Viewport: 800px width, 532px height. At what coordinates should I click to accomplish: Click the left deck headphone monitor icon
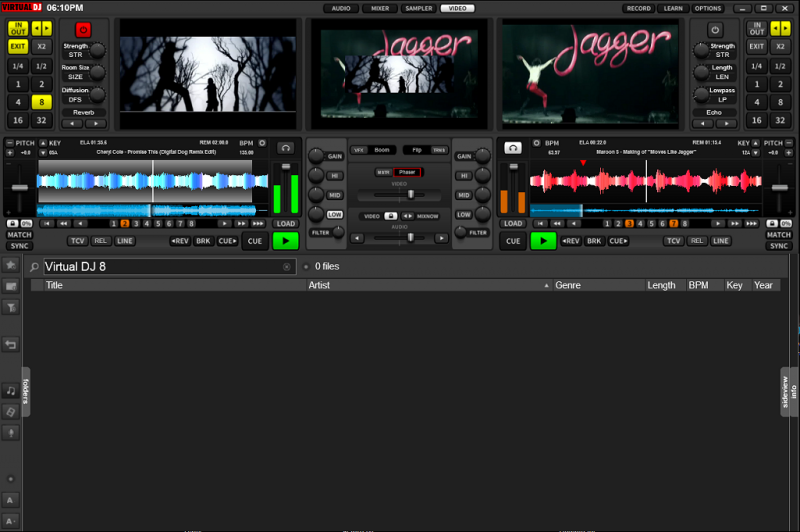coord(286,147)
